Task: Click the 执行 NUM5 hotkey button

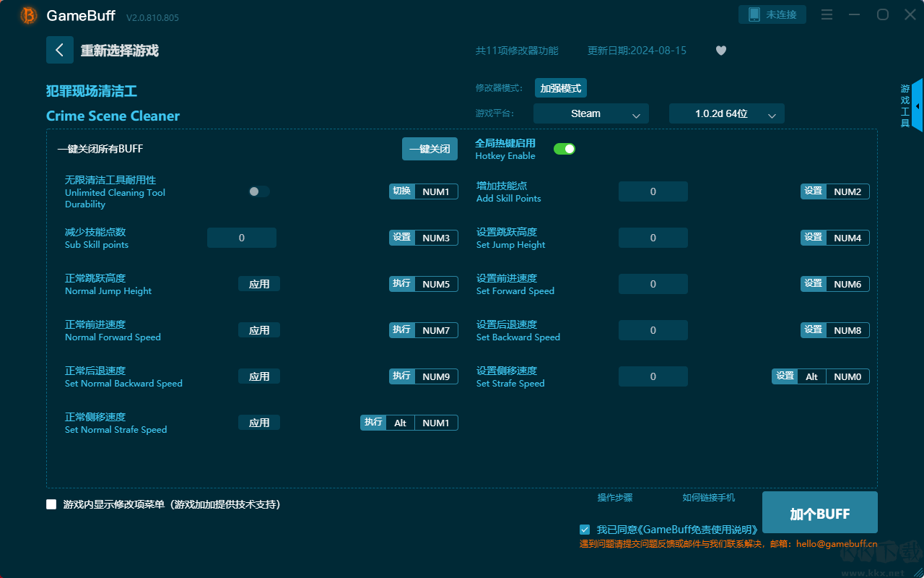Action: point(424,284)
